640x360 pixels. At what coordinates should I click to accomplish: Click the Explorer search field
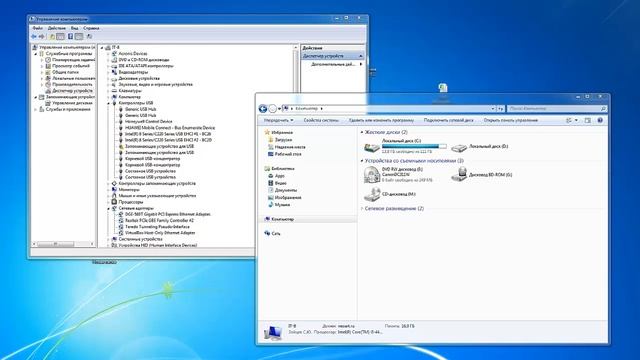click(x=557, y=109)
